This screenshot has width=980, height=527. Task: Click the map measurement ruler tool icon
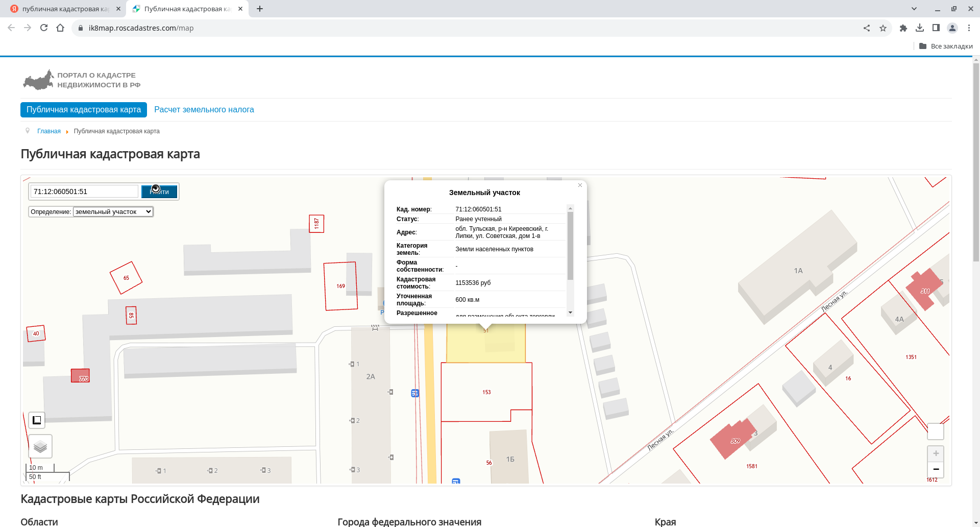pyautogui.click(x=37, y=420)
